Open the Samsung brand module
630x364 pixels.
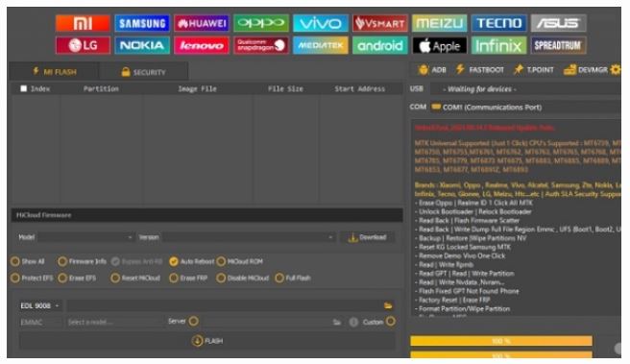pyautogui.click(x=142, y=23)
